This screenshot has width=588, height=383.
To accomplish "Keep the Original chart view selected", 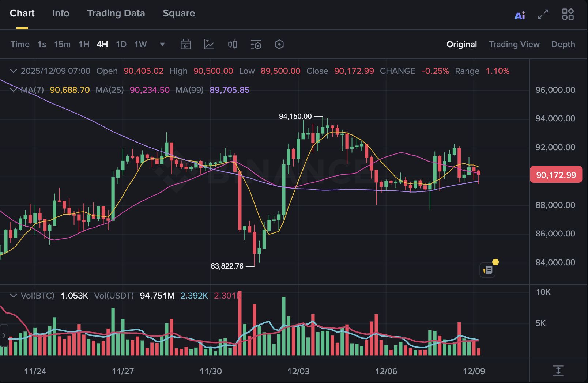I will coord(461,44).
